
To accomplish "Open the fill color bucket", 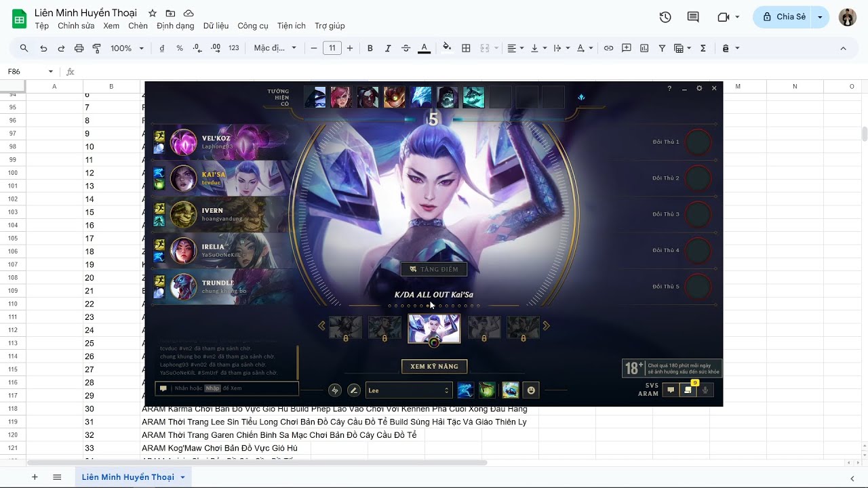I will tap(447, 47).
